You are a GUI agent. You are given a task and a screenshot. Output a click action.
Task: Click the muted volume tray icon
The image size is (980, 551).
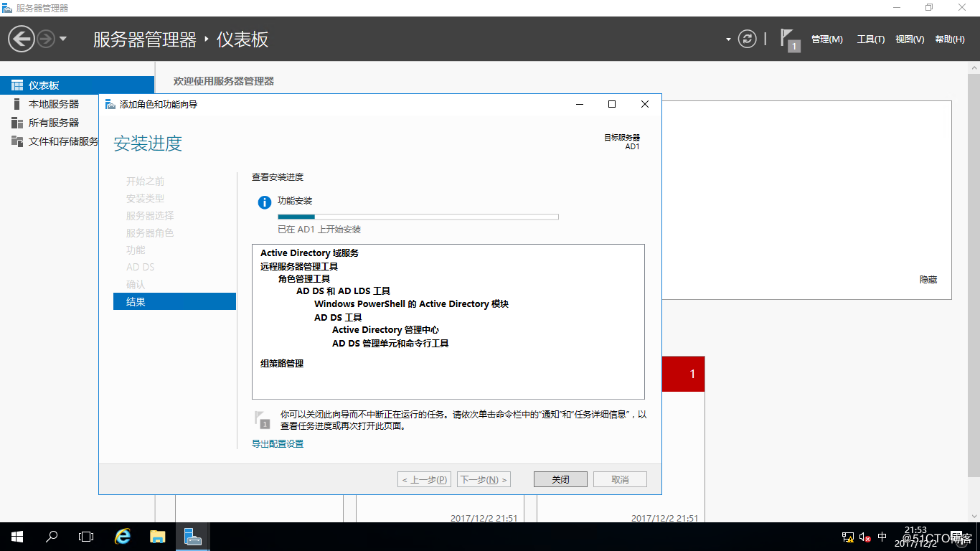[864, 537]
